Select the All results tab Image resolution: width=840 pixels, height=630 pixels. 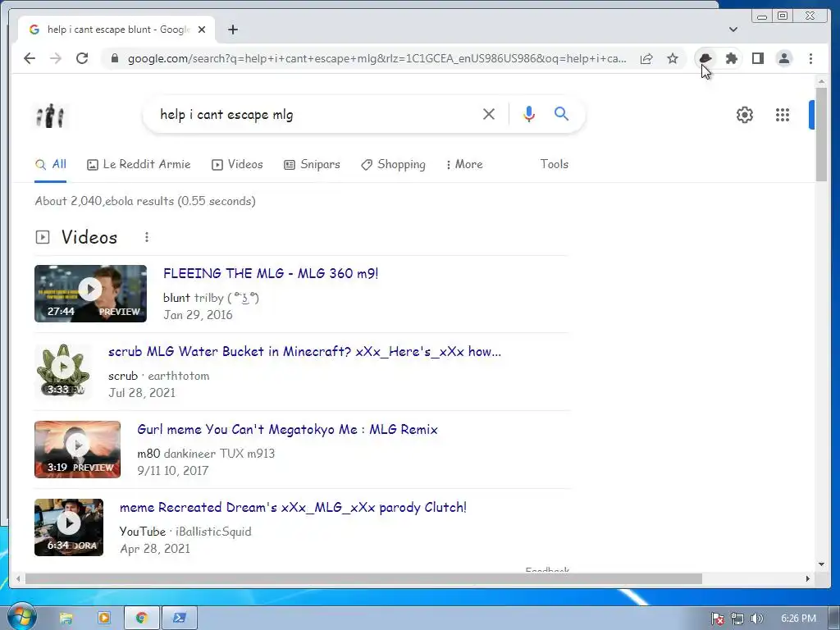[50, 164]
